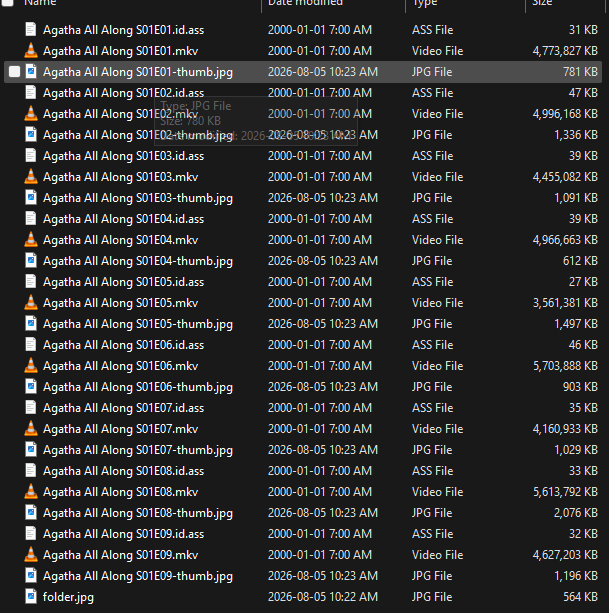
Task: Click the image icon for S01E04-thumb.jpg
Action: (x=31, y=261)
